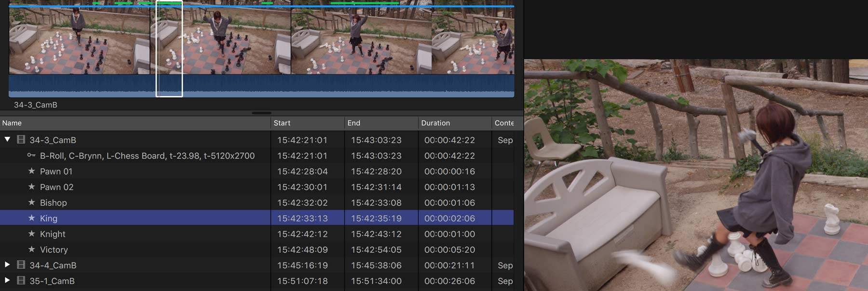
Task: Click the Victory duration 00:00:05:20
Action: (x=449, y=250)
